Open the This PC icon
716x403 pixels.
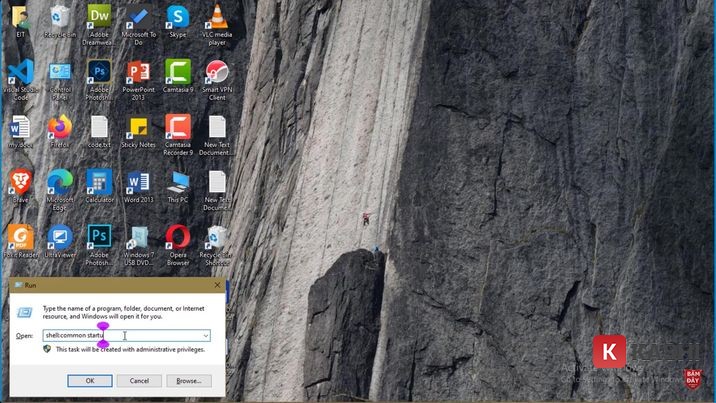pos(178,182)
